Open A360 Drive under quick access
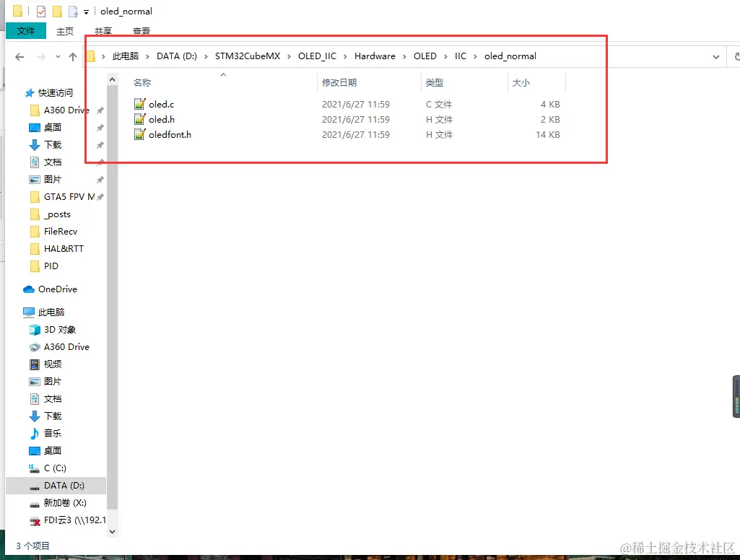Image resolution: width=740 pixels, height=560 pixels. pos(66,110)
